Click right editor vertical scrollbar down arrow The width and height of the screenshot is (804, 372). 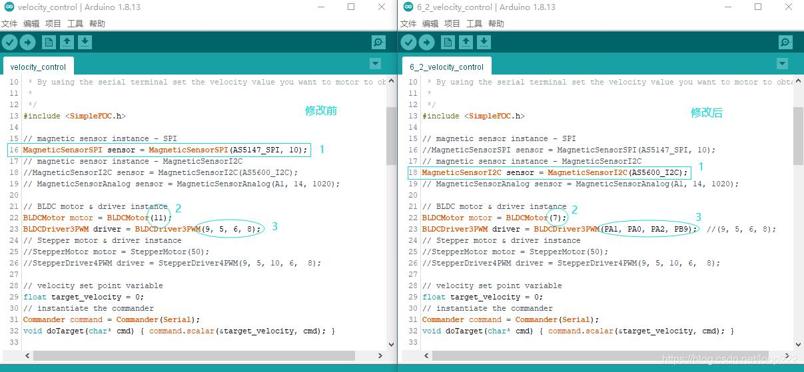798,344
